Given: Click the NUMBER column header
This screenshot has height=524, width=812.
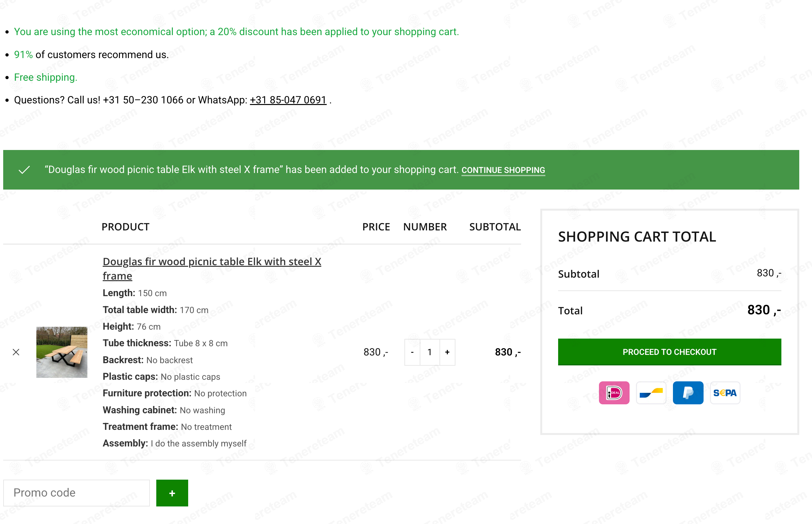Looking at the screenshot, I should click(425, 227).
